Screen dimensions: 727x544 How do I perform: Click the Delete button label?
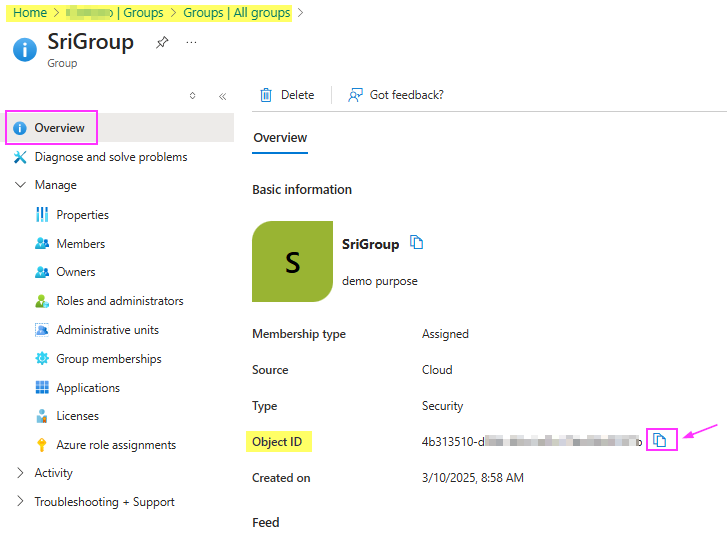(x=298, y=95)
